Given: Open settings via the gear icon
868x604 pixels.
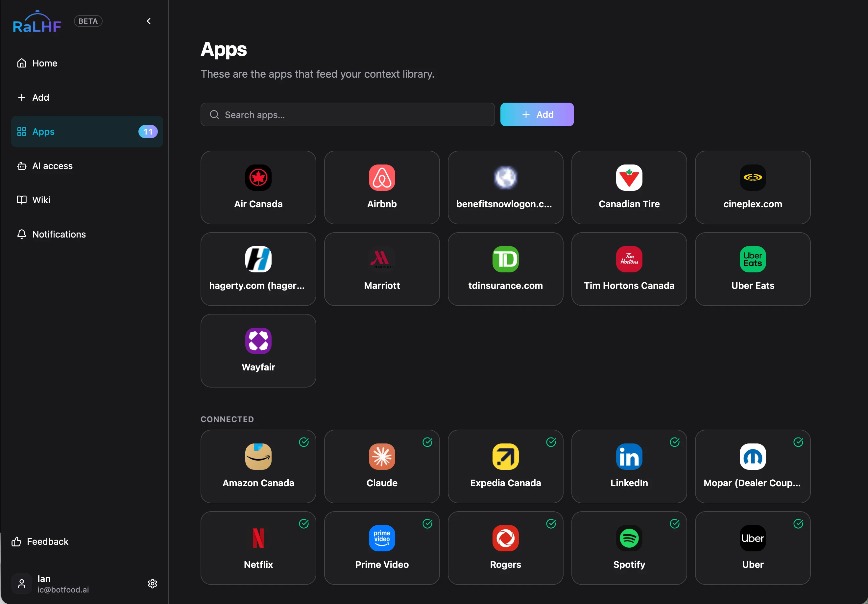Looking at the screenshot, I should 152,584.
